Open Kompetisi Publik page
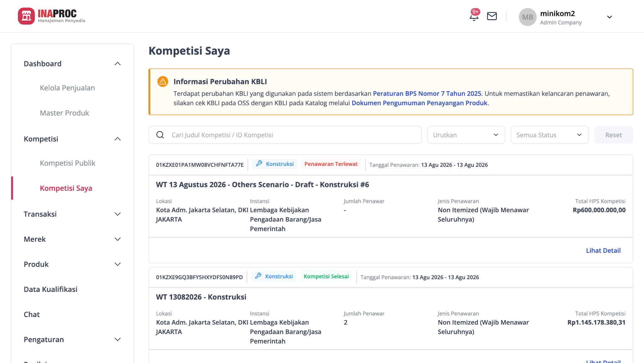Image resolution: width=644 pixels, height=363 pixels. (68, 163)
